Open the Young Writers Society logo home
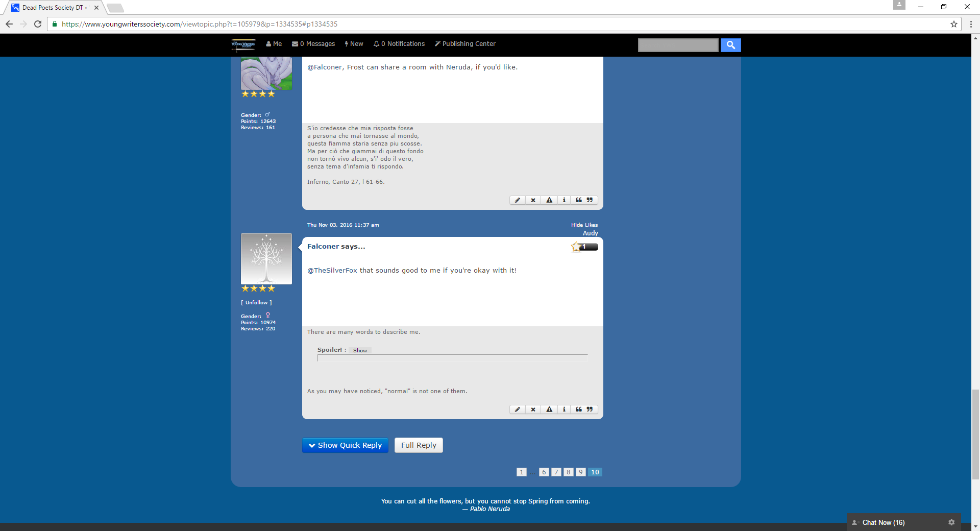 point(243,44)
